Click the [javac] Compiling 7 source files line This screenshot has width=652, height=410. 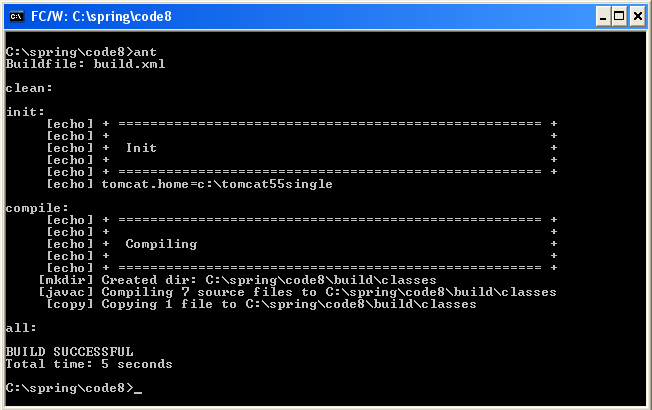coord(297,292)
